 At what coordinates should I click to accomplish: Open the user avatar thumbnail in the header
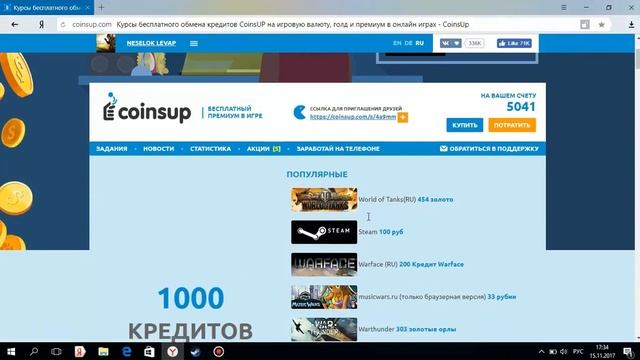(106, 43)
